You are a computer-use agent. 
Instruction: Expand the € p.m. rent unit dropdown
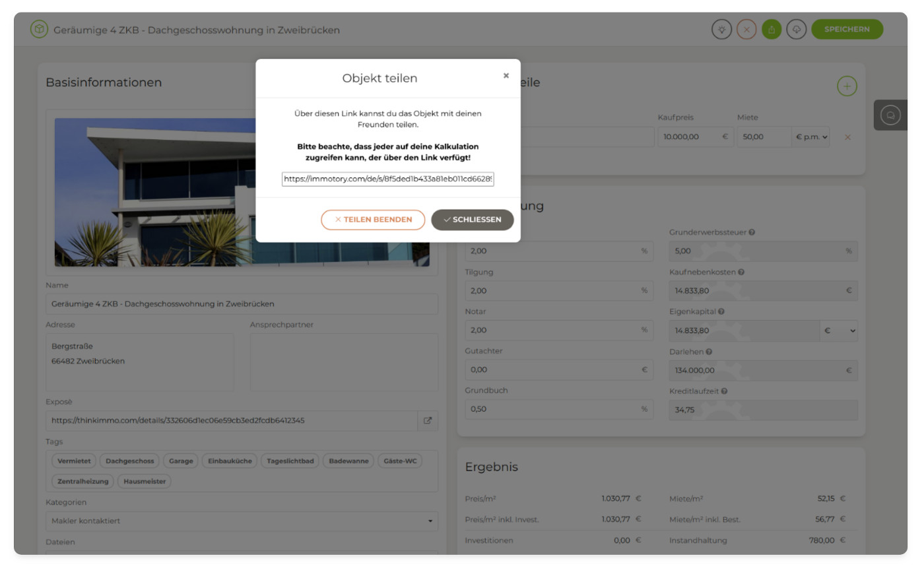[811, 137]
